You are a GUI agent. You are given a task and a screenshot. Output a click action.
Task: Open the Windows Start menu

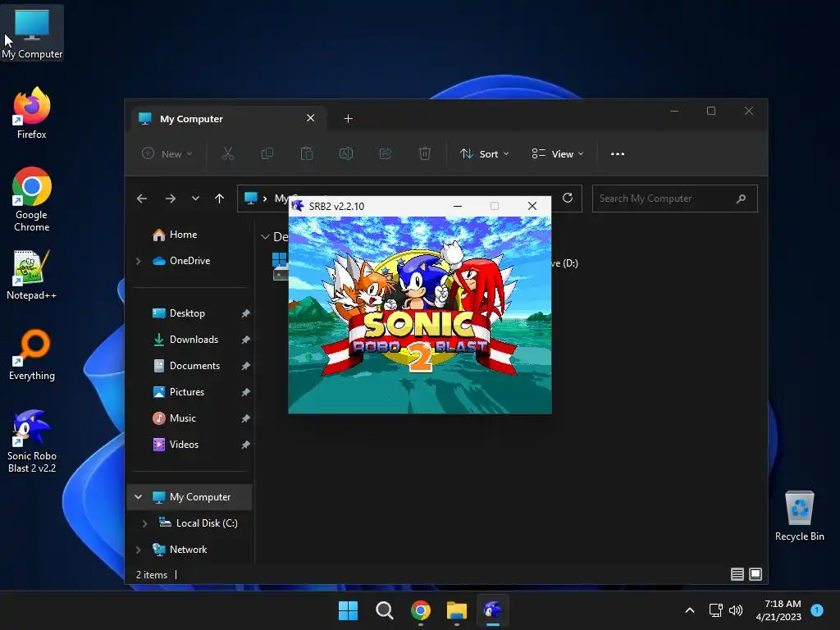click(x=348, y=610)
